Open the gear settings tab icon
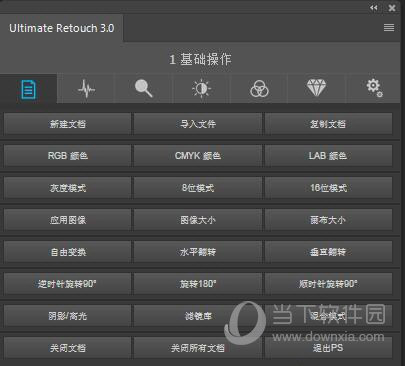405x366 pixels. pos(374,88)
